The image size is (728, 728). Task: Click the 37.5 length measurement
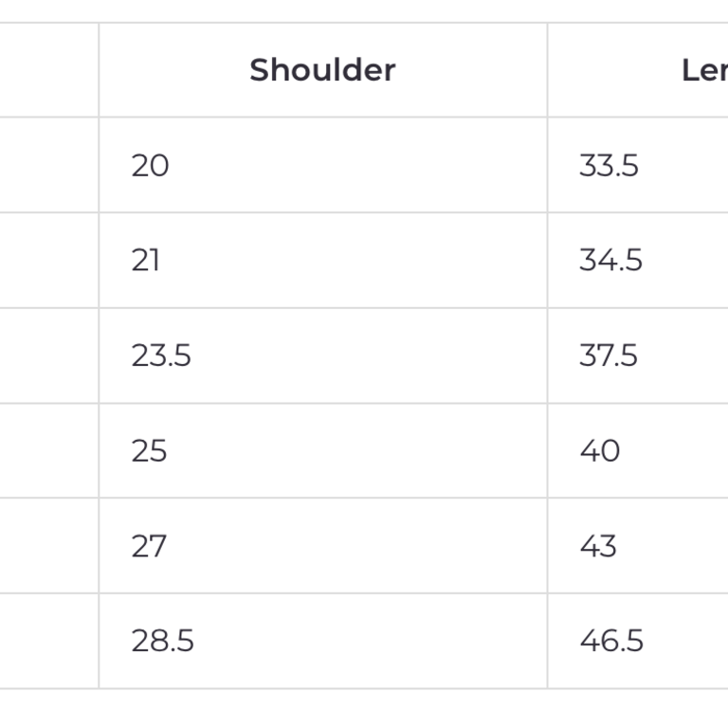click(609, 355)
